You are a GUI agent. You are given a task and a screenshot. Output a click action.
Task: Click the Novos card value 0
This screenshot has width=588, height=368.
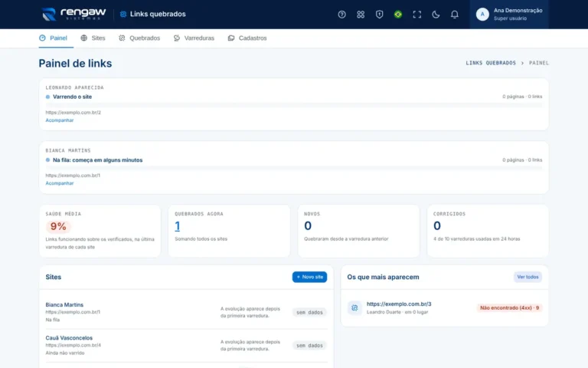308,225
